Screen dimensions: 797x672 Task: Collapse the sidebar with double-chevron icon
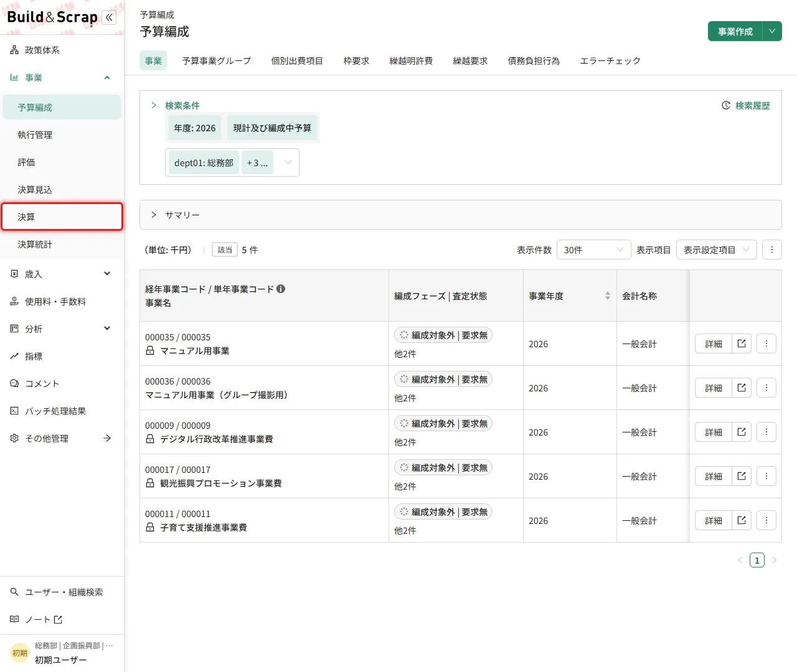(109, 17)
